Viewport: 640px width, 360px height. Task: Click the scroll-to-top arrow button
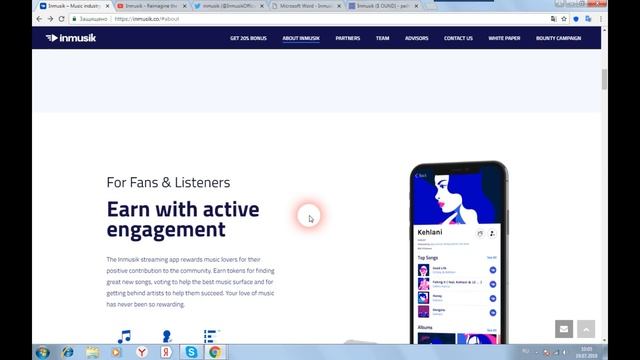(586, 329)
